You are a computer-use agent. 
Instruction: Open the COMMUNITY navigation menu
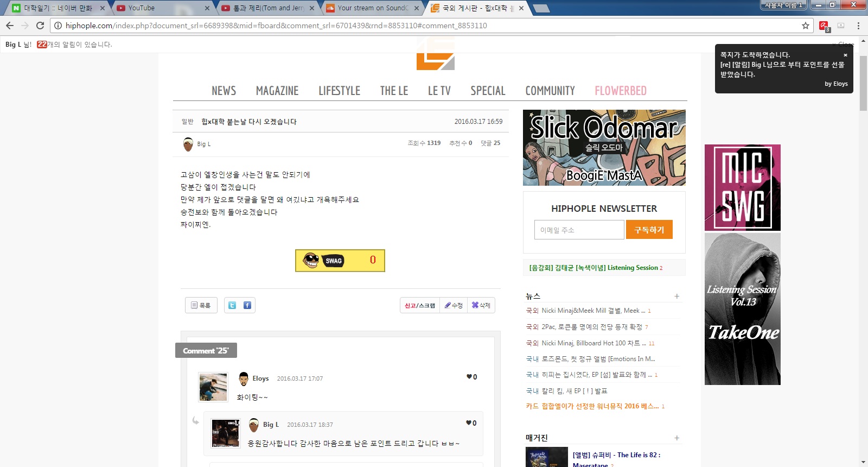pos(550,91)
